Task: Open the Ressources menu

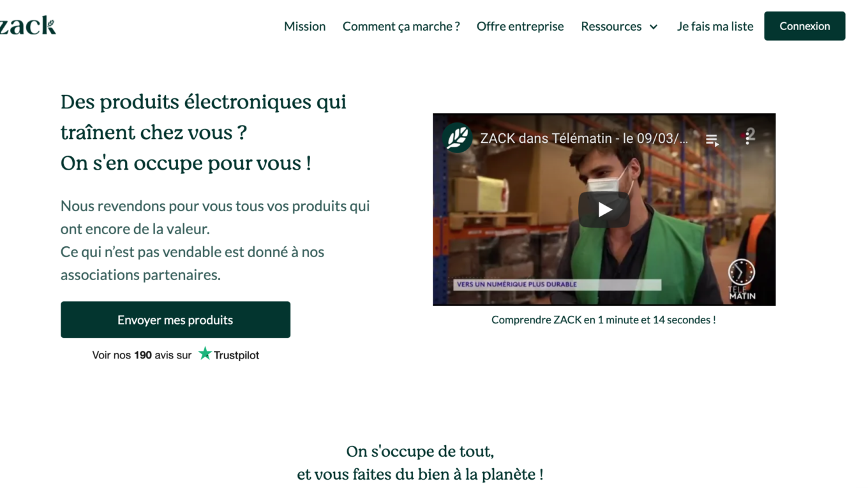Action: click(611, 26)
